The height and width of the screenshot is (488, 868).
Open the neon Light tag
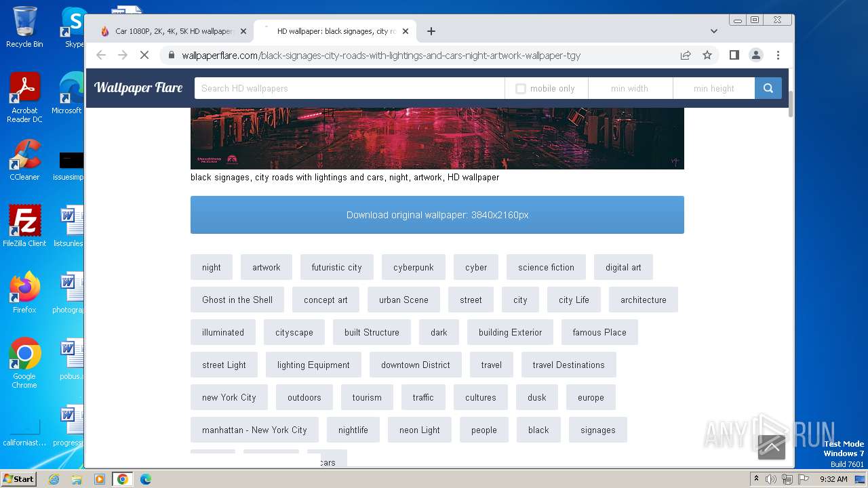420,430
